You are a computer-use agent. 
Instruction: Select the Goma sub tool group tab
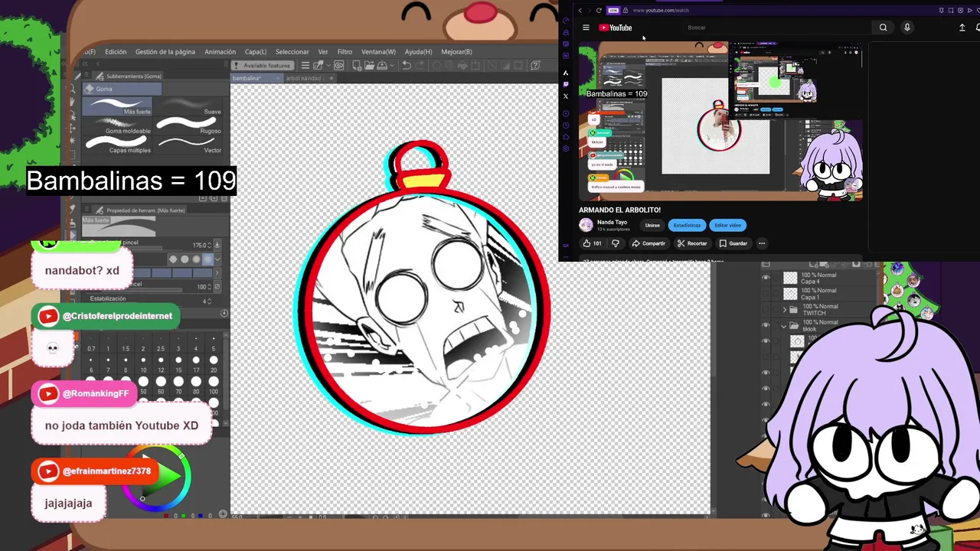122,89
